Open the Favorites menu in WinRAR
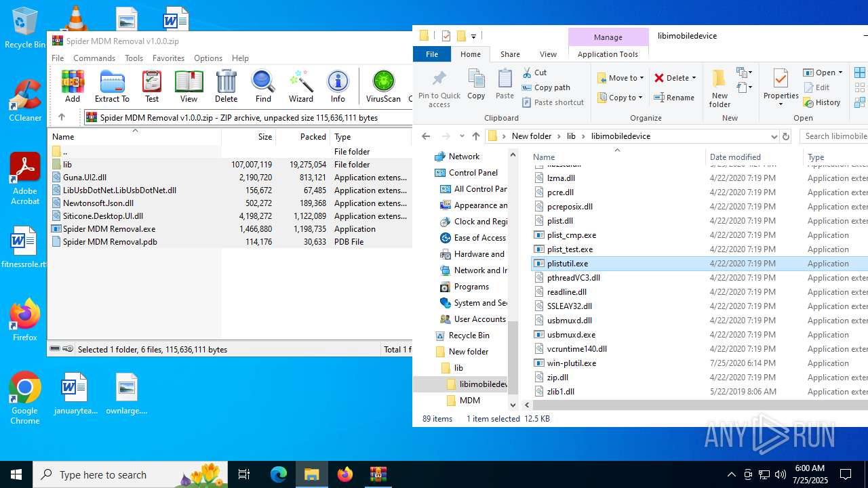Image resolution: width=868 pixels, height=488 pixels. coord(168,58)
